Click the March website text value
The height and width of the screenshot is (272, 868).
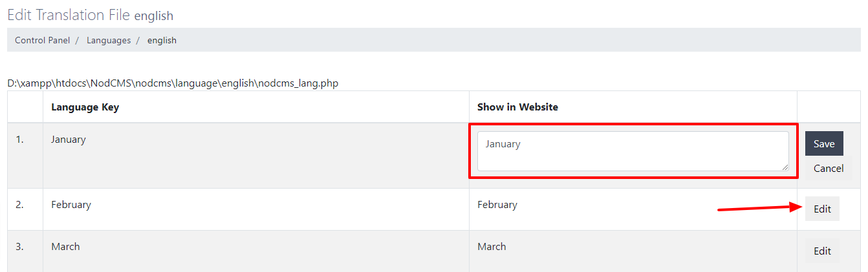pyautogui.click(x=492, y=247)
